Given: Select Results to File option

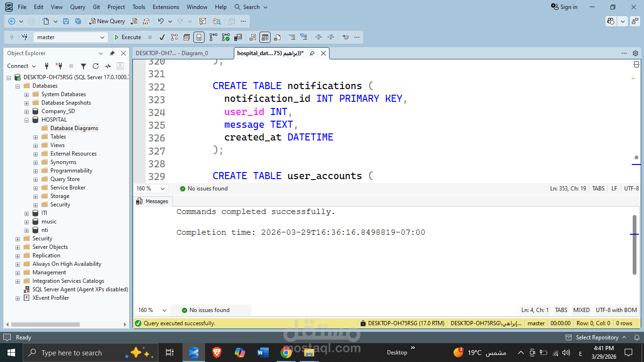Looking at the screenshot, I should 277,37.
